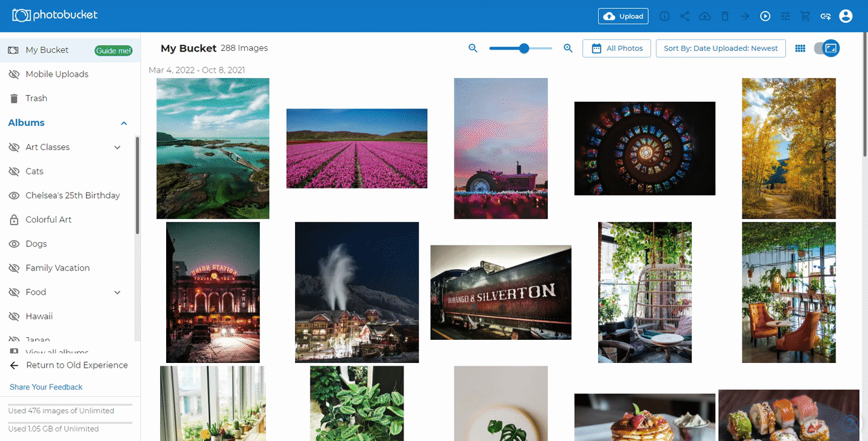The height and width of the screenshot is (441, 868).
Task: Toggle visibility eye for Cats album
Action: [x=14, y=172]
